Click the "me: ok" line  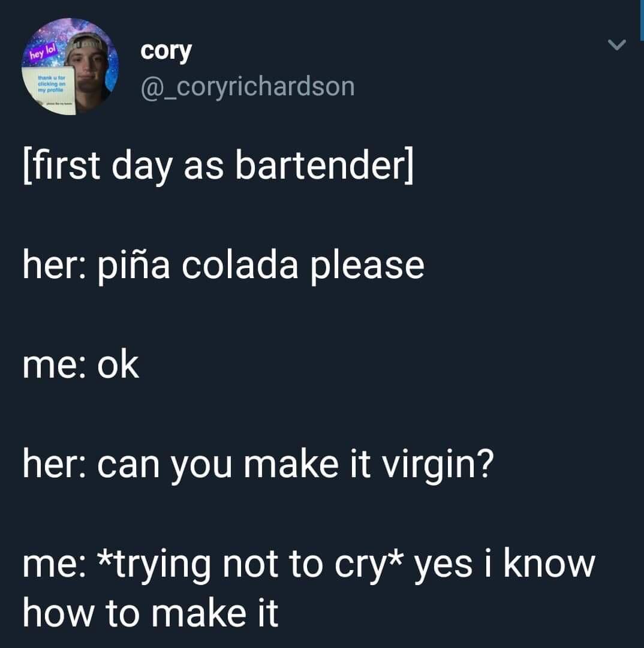point(81,365)
